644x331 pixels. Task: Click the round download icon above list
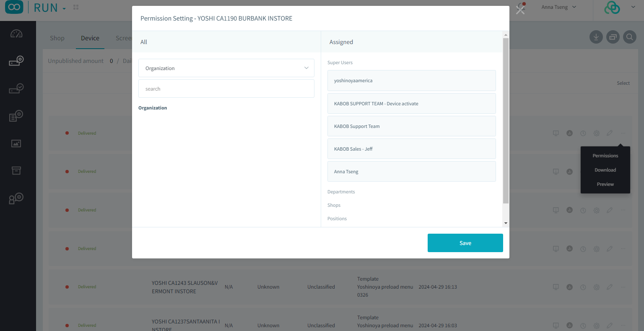[x=596, y=37]
